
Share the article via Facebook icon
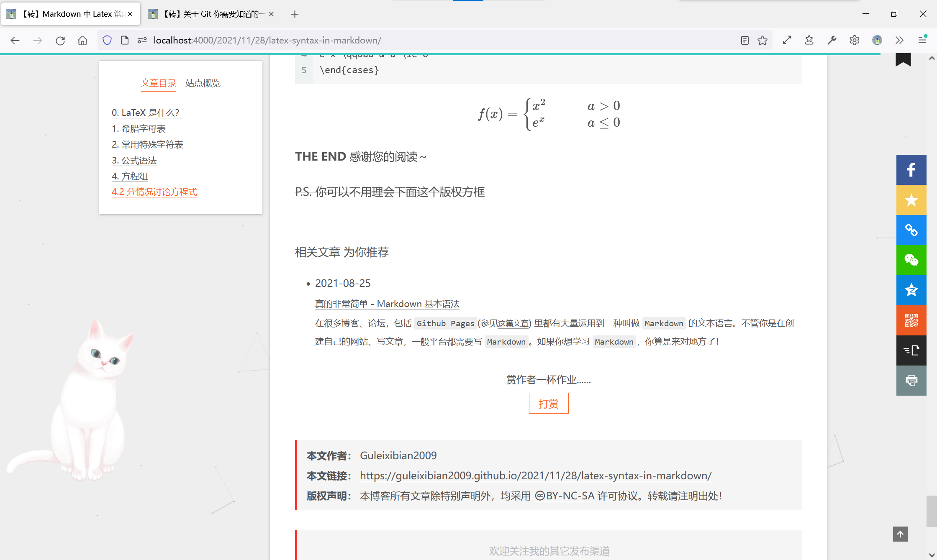911,170
